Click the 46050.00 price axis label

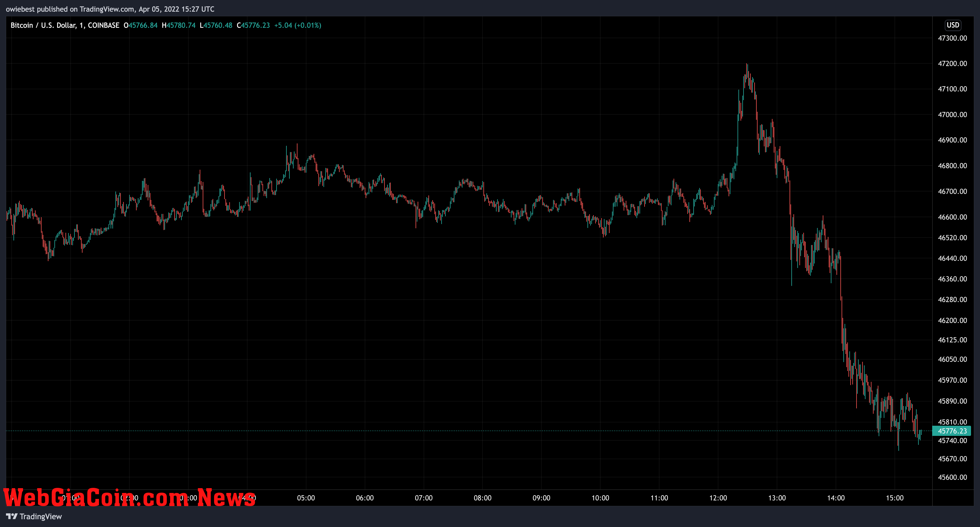952,359
